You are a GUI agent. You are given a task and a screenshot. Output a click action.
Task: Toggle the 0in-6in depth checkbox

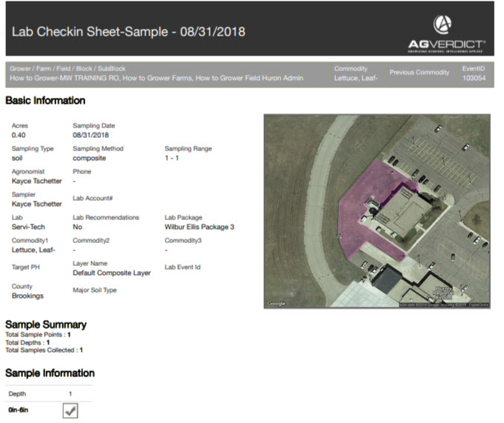pyautogui.click(x=70, y=410)
